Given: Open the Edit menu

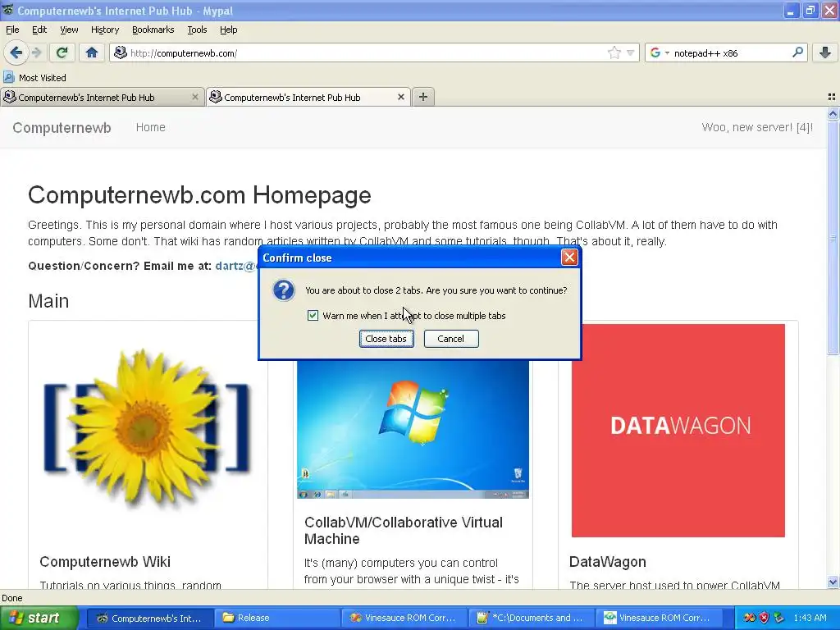Looking at the screenshot, I should [x=39, y=30].
